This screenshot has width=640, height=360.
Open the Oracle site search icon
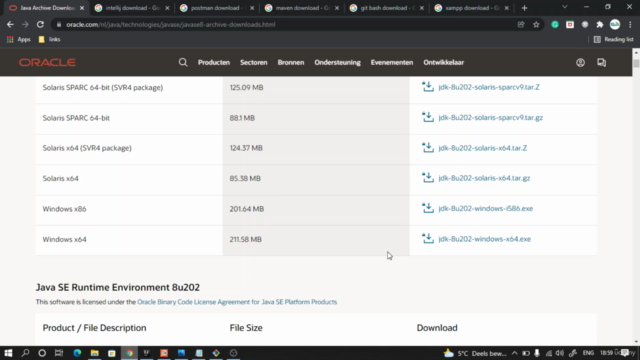tap(183, 62)
